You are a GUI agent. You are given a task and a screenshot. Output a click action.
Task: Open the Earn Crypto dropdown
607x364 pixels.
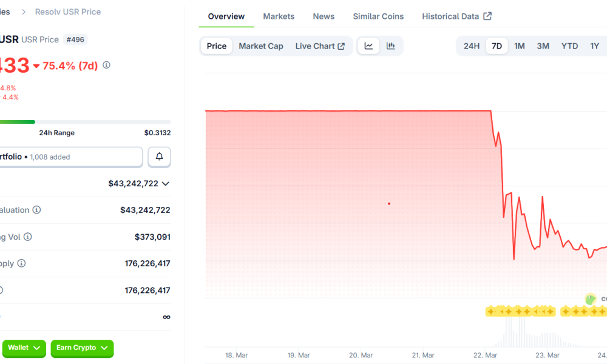point(82,348)
